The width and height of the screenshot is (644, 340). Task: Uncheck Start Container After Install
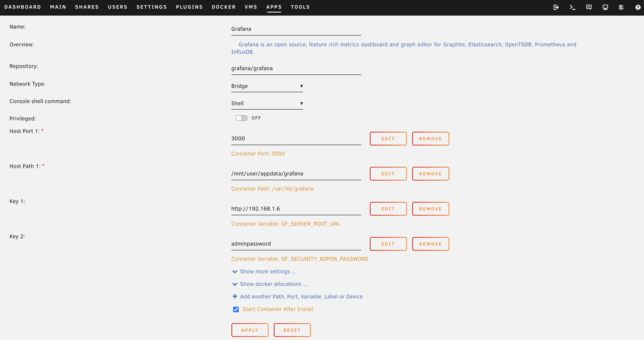tap(236, 309)
